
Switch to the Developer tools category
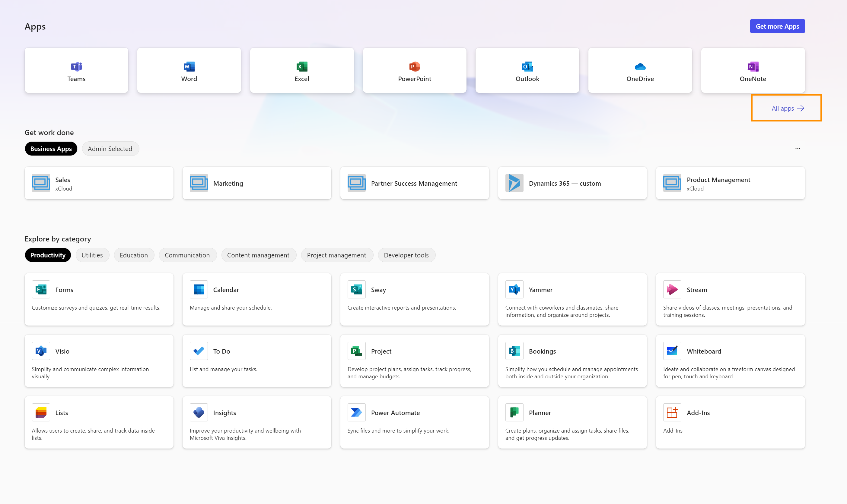(x=406, y=255)
